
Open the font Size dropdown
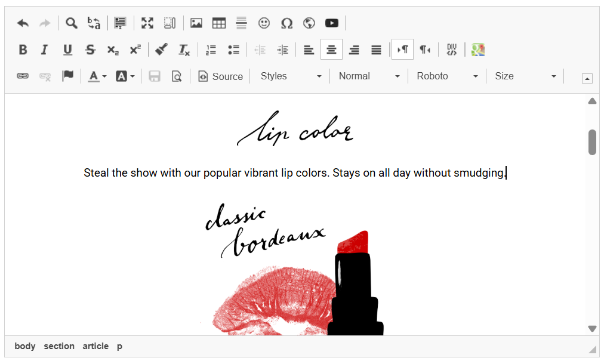pos(525,76)
